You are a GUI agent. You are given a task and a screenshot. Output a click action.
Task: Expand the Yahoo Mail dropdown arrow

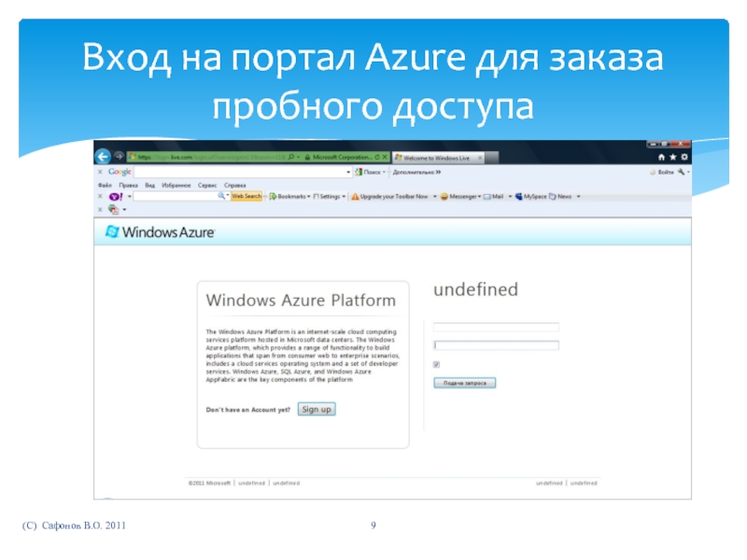(510, 196)
